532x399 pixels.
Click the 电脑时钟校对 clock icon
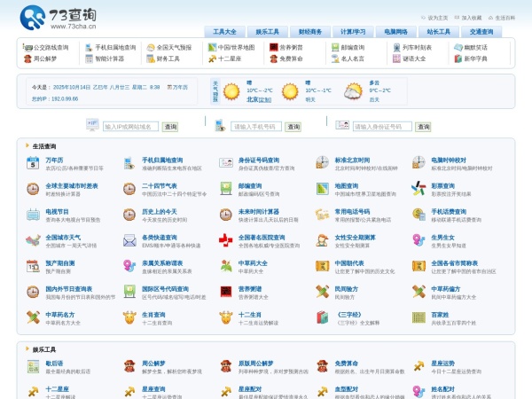[419, 162]
